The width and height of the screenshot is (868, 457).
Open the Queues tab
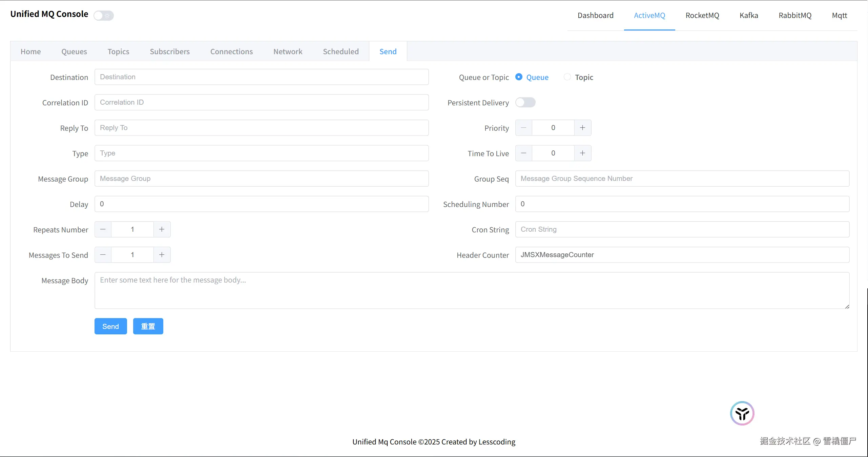coord(74,51)
